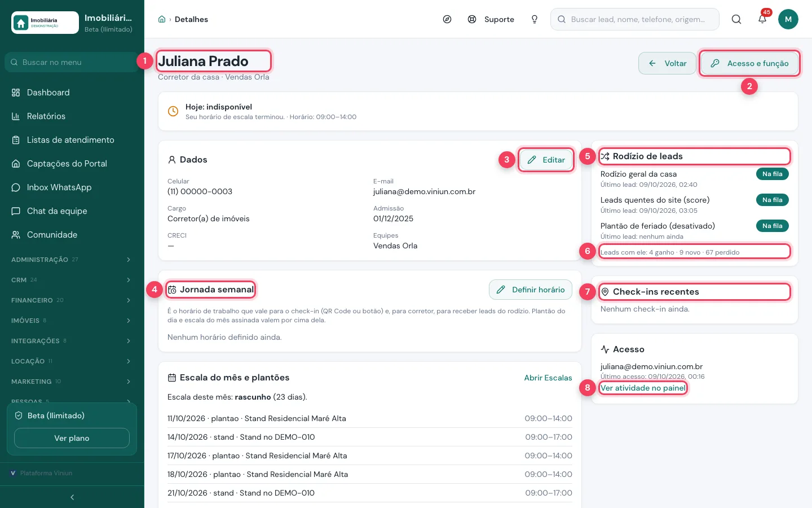Click the Comunidade people icon
812x508 pixels.
(x=16, y=235)
